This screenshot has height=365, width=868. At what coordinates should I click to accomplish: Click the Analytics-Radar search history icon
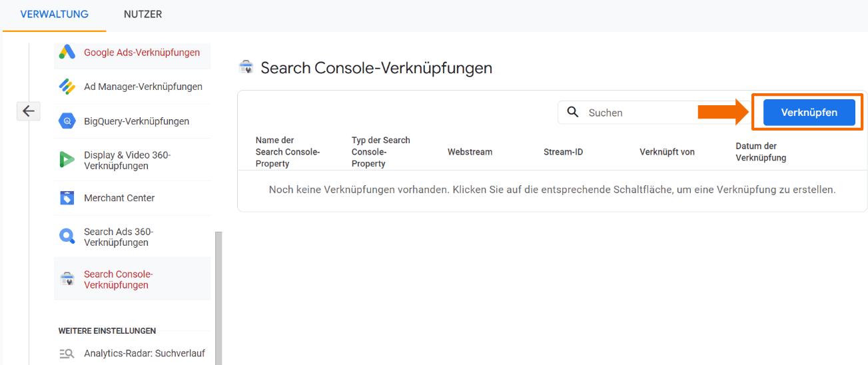66,354
